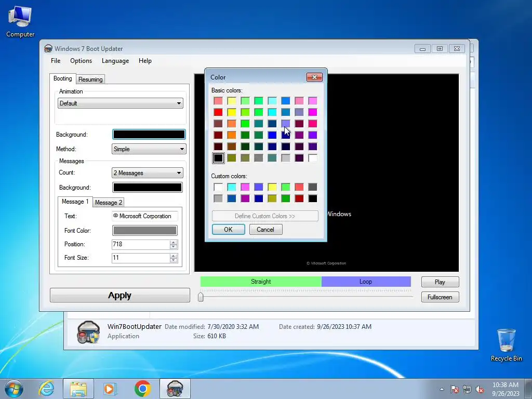Click the Apply button
This screenshot has height=399, width=532.
click(120, 295)
